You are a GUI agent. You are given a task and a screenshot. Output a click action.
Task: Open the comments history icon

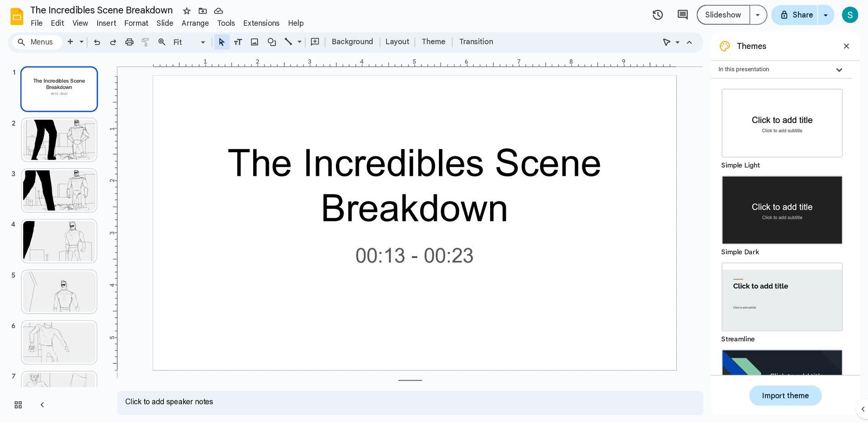click(683, 15)
